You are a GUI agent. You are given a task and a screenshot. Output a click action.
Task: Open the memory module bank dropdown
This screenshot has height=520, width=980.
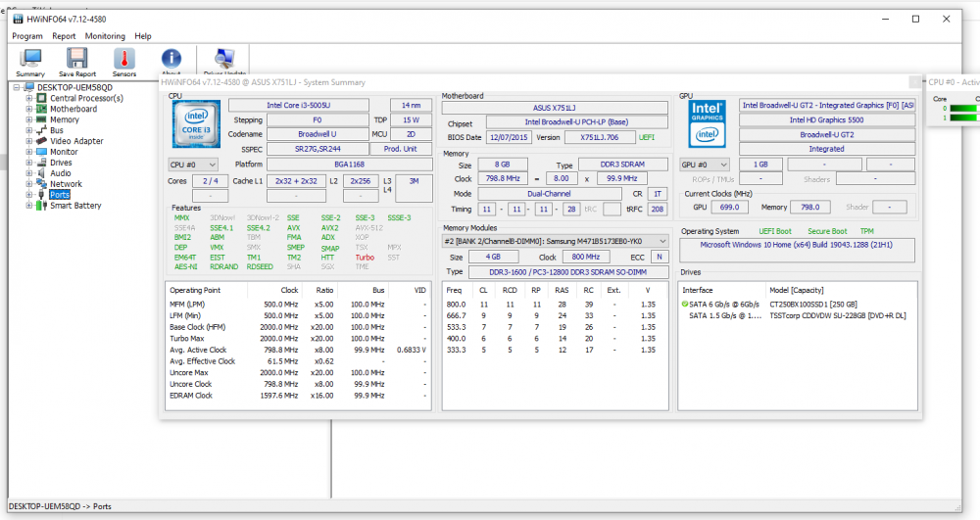pyautogui.click(x=556, y=241)
